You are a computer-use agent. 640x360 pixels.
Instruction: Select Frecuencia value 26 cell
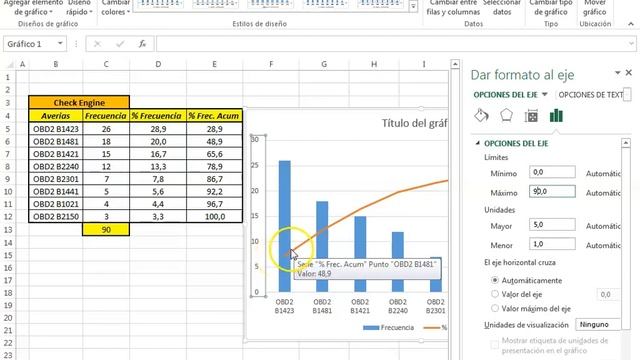pos(106,129)
